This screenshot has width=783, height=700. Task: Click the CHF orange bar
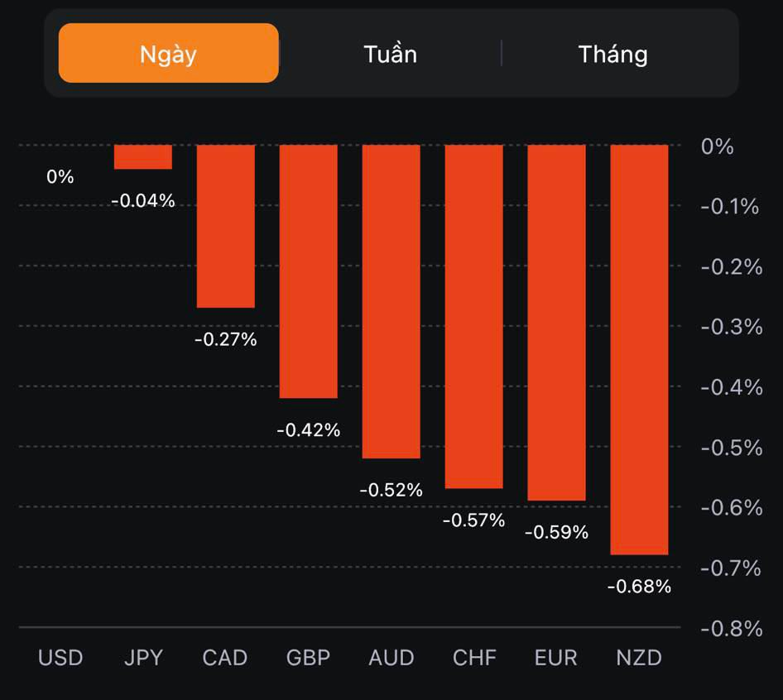coord(473,316)
